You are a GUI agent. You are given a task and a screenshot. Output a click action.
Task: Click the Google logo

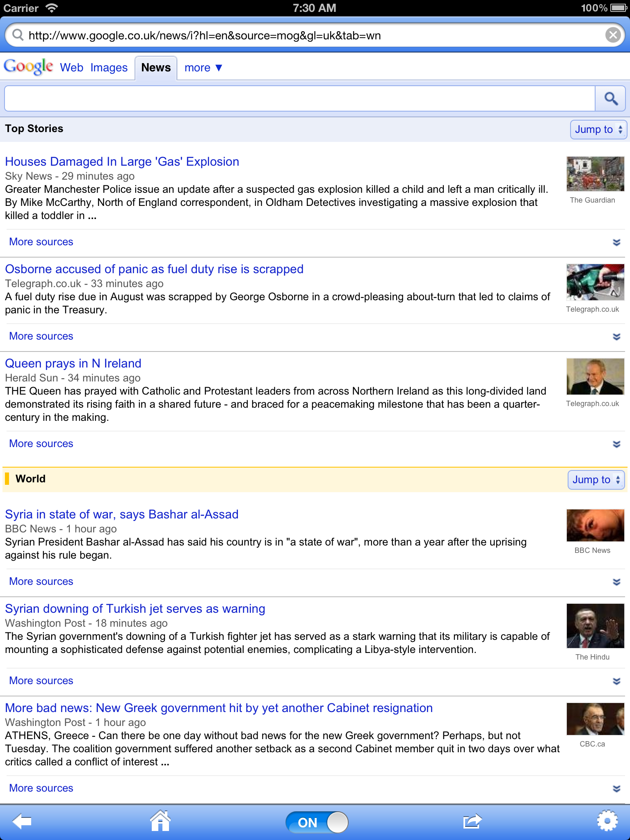[x=28, y=67]
